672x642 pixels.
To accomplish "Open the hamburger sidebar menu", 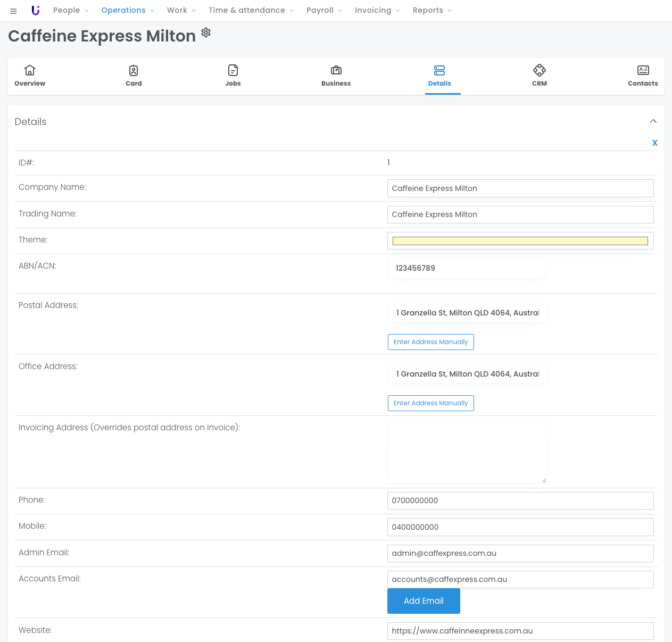I will 13,11.
